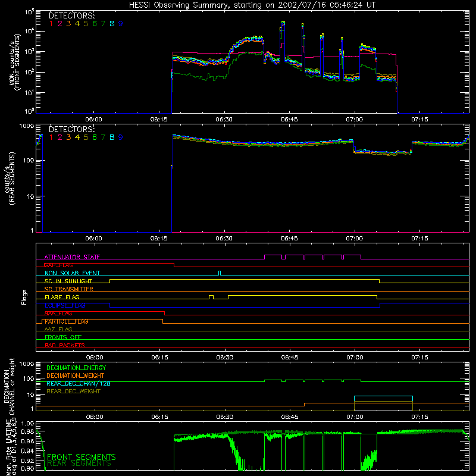
Task: Click the PARTICLE_FLAG label
Action: (x=67, y=321)
